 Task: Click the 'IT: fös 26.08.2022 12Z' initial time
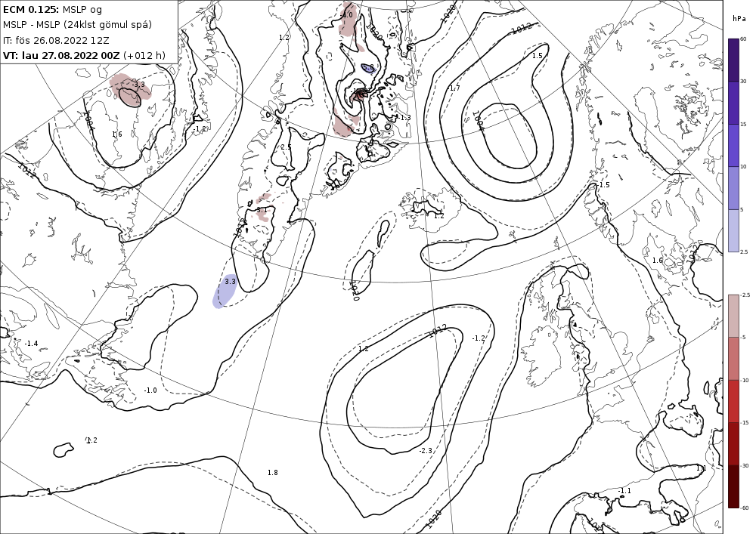56,40
